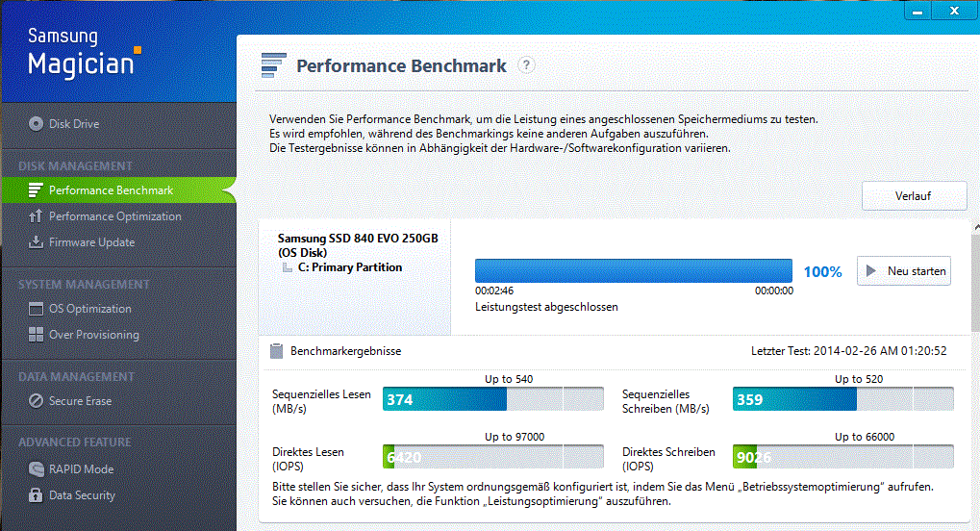Click the play triangle on Neu starten
The width and height of the screenshot is (980, 531).
(870, 271)
